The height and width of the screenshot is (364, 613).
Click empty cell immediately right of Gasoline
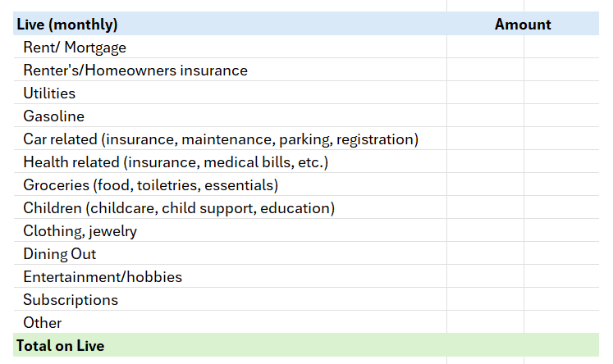485,116
